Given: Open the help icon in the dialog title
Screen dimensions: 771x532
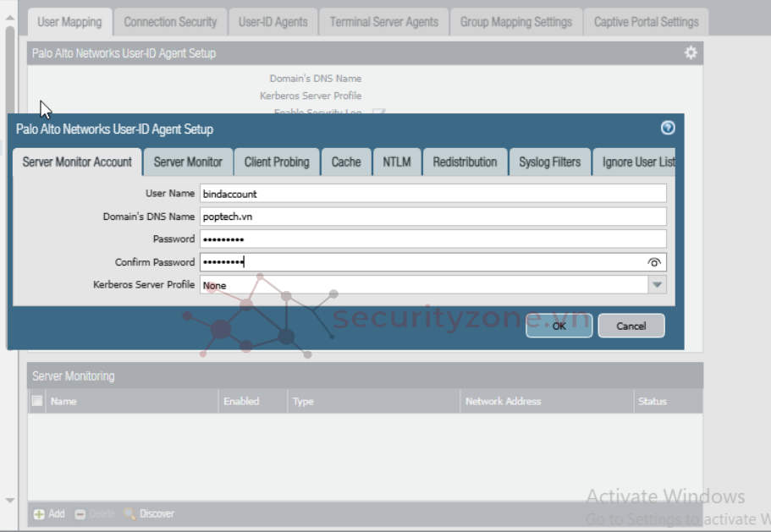Looking at the screenshot, I should (x=668, y=129).
